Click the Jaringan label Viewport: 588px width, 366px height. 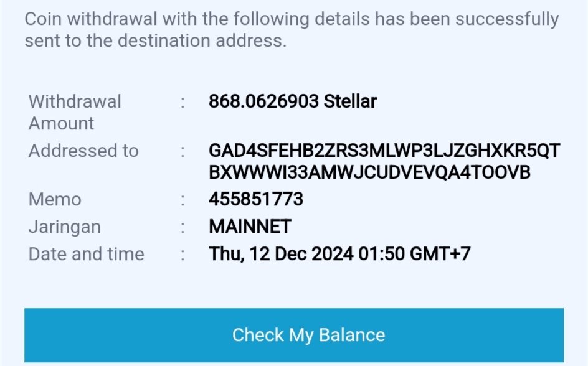64,227
